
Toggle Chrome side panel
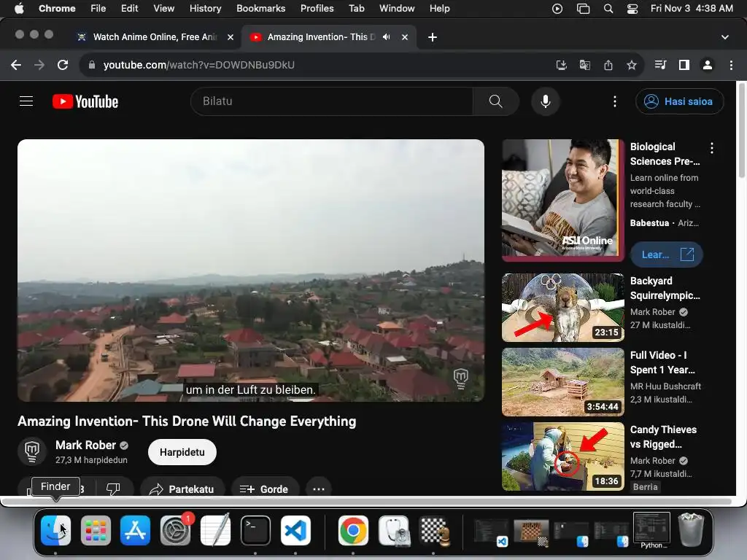(x=684, y=65)
